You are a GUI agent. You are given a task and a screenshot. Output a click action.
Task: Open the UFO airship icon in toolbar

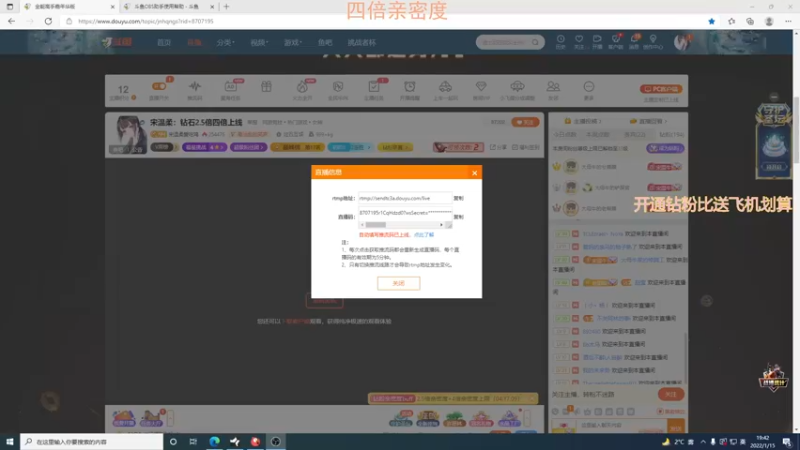pyautogui.click(x=517, y=87)
